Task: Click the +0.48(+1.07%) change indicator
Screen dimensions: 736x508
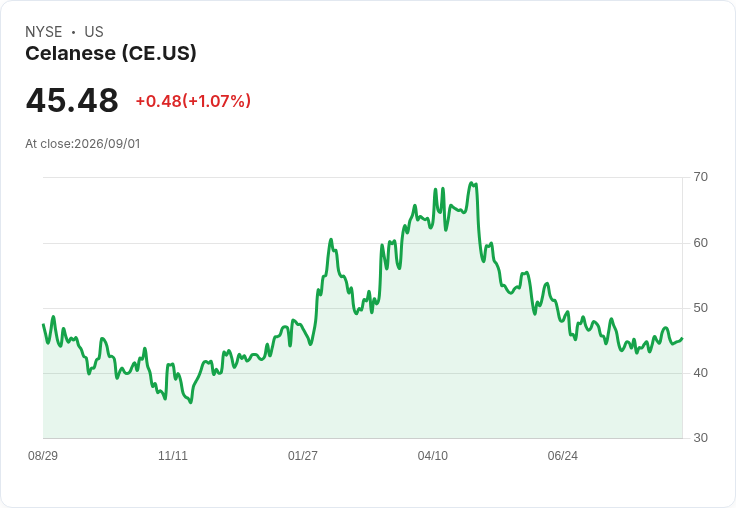Action: click(x=193, y=101)
